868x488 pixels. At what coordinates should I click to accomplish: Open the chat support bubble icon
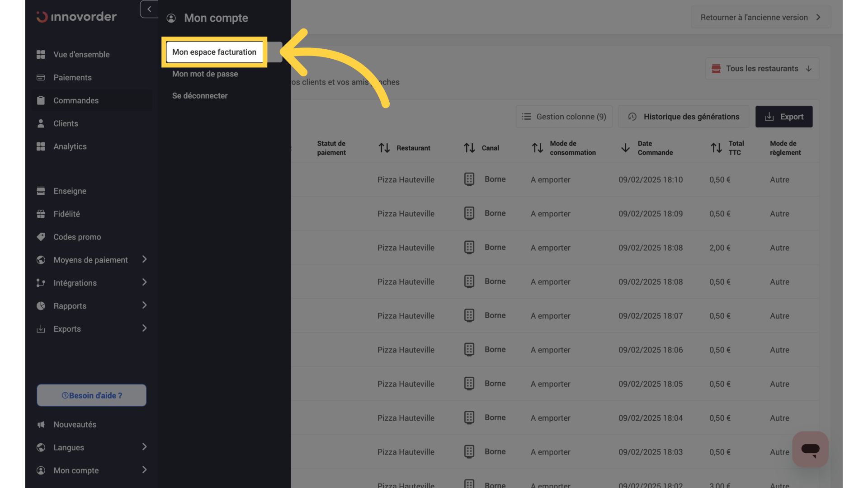pos(810,449)
